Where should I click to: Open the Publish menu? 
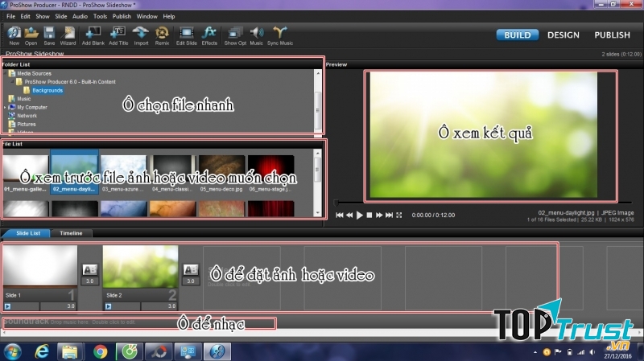point(122,16)
